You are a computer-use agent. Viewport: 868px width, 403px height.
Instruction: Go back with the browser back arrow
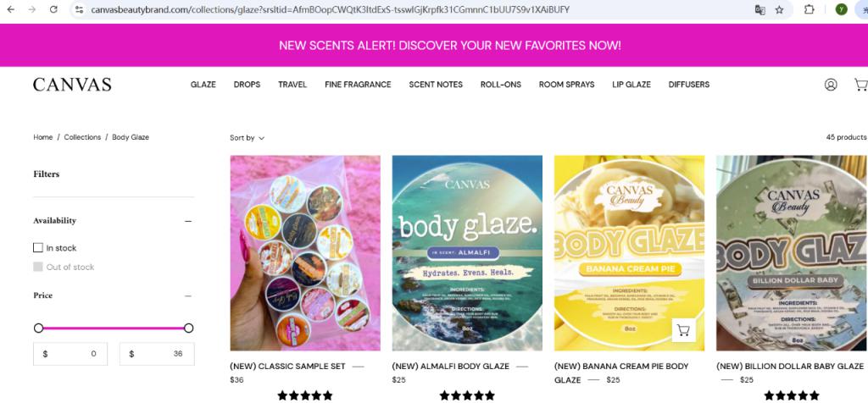pyautogui.click(x=10, y=9)
